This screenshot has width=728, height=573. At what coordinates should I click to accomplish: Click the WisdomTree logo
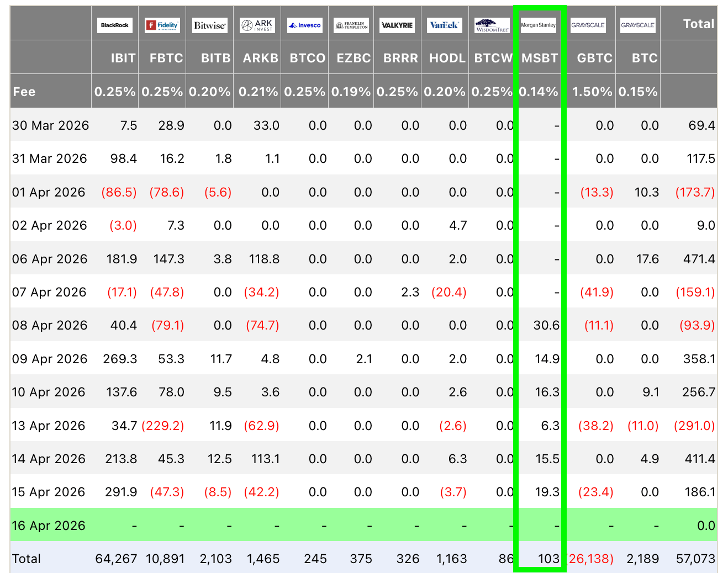point(492,25)
